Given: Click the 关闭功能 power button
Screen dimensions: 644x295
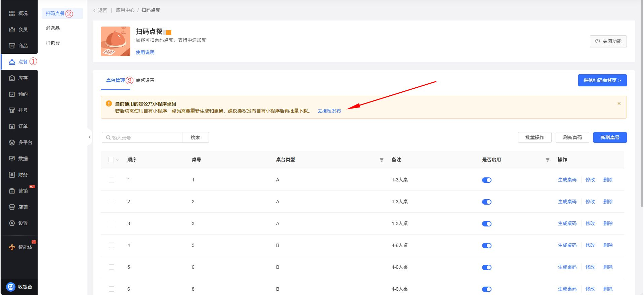Looking at the screenshot, I should [x=608, y=41].
